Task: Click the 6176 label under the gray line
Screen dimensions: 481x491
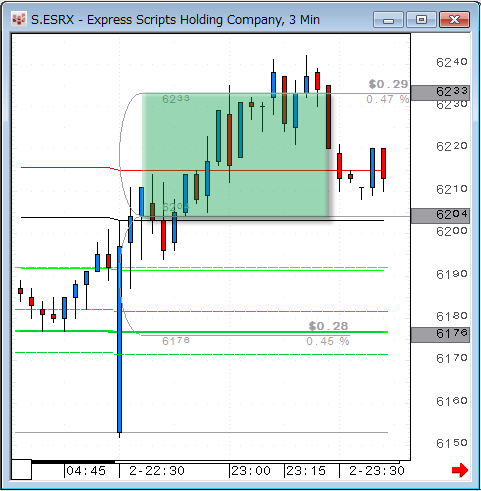Action: click(176, 341)
